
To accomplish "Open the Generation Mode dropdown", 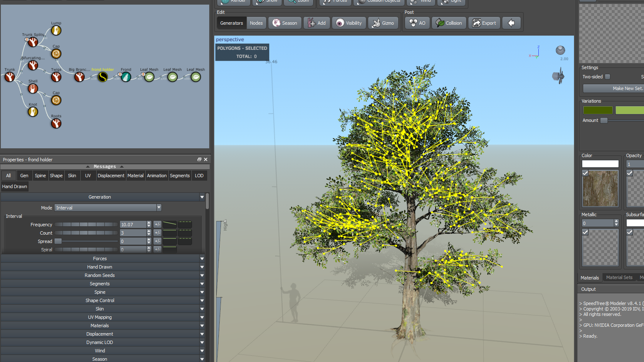I will 108,208.
